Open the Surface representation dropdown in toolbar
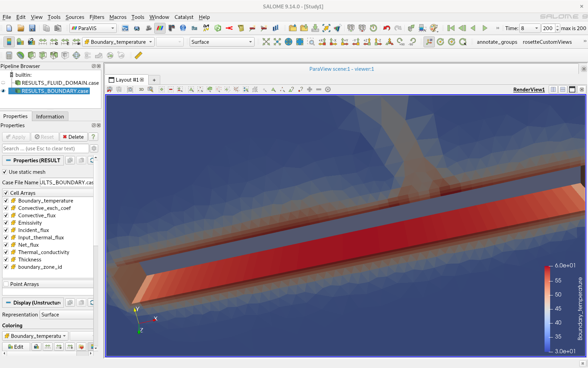 (x=222, y=42)
